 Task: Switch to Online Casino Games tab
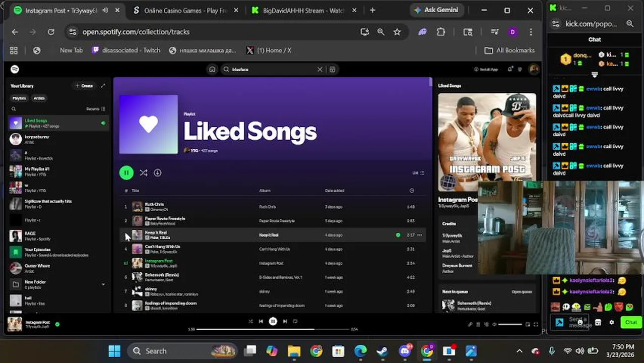(185, 11)
